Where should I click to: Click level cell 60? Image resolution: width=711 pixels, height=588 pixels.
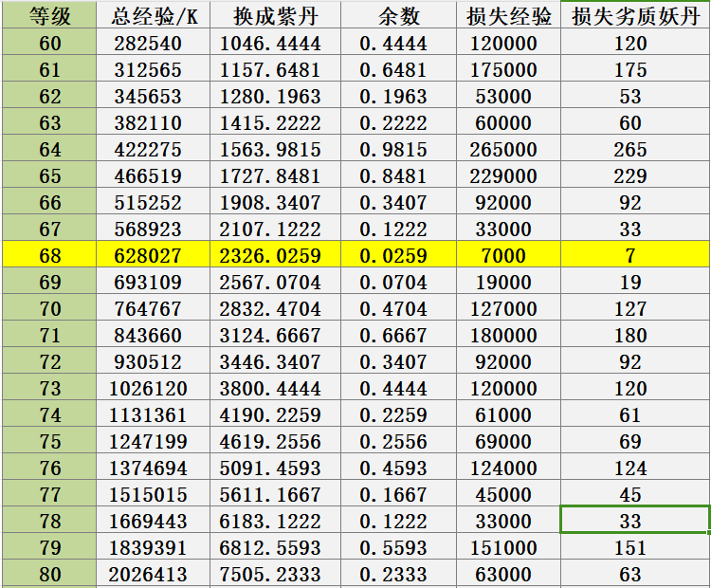[x=49, y=43]
